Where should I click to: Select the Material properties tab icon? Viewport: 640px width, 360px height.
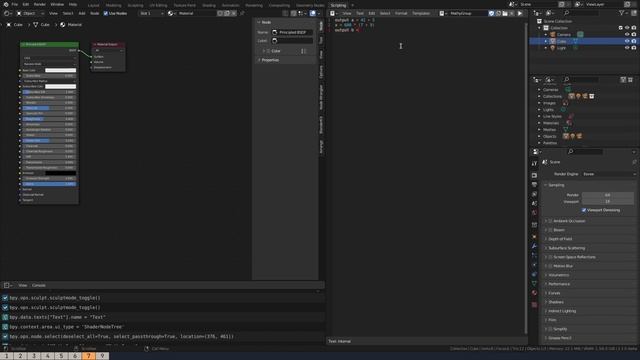[x=534, y=293]
